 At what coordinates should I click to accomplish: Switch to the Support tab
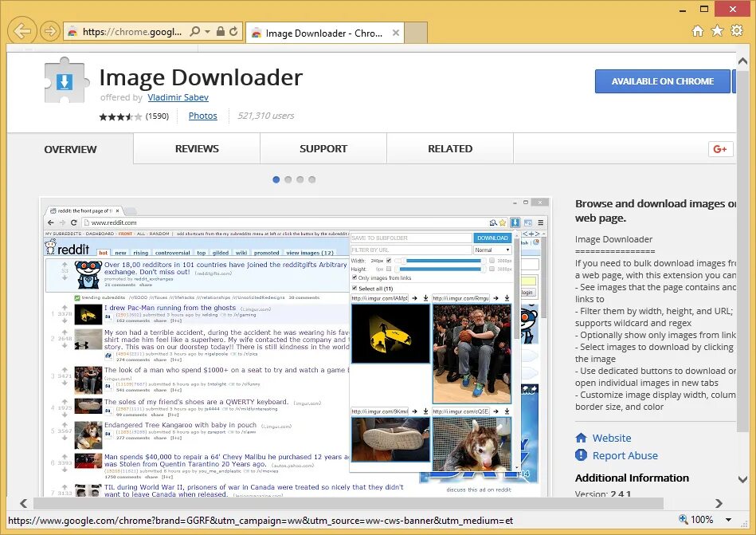pyautogui.click(x=323, y=148)
